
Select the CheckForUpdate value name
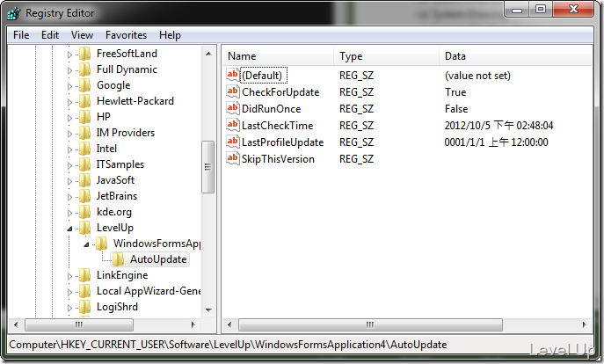pos(280,92)
